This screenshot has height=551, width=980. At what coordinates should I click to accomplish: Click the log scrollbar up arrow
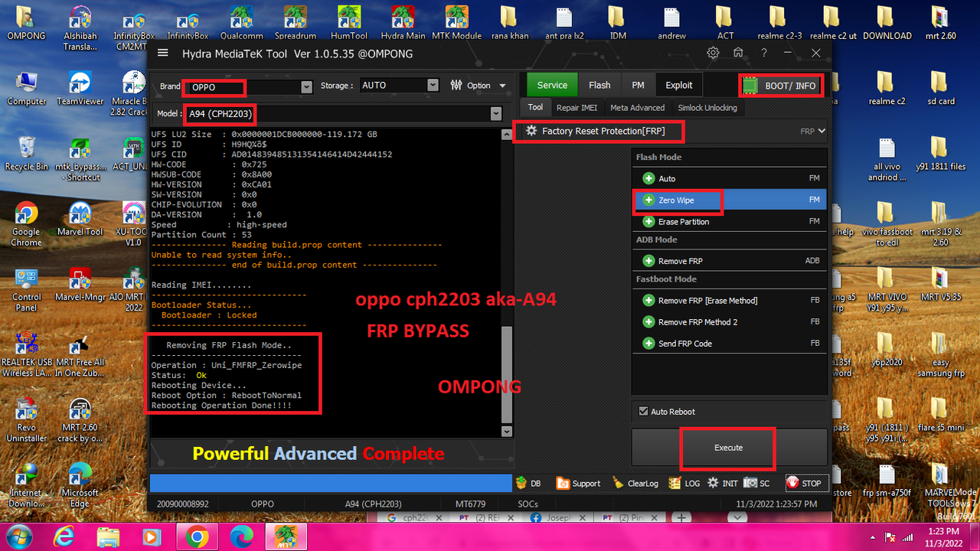tap(506, 135)
